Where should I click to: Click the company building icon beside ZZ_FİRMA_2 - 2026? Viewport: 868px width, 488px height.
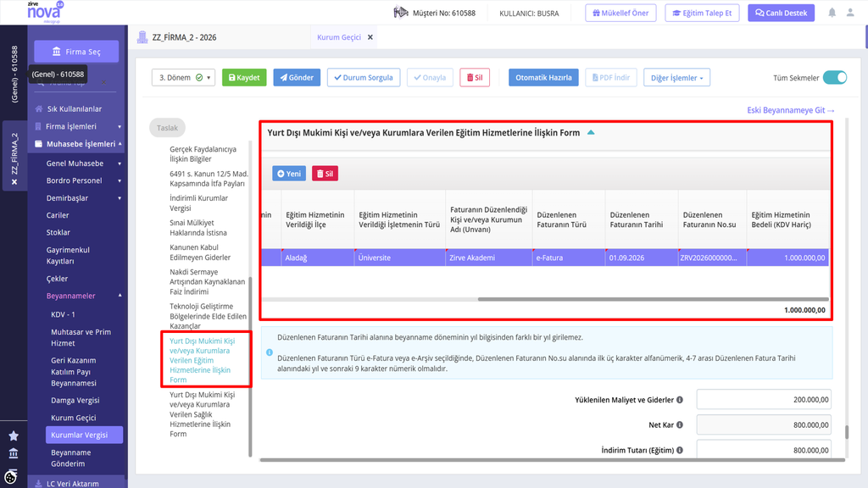[142, 37]
